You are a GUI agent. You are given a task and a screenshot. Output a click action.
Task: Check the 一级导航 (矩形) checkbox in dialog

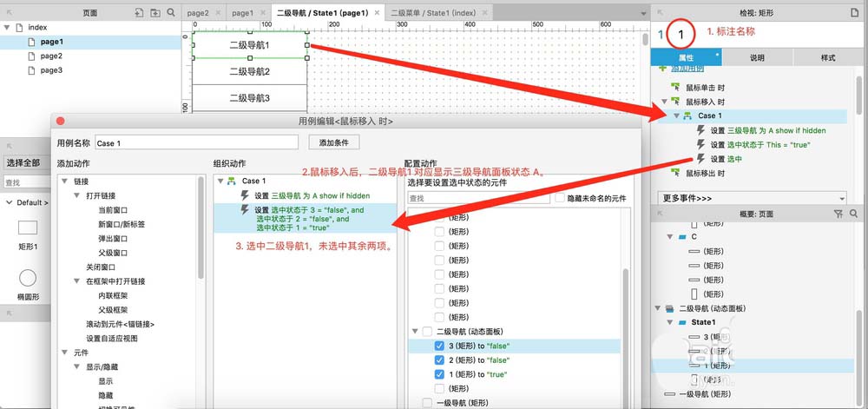(427, 403)
